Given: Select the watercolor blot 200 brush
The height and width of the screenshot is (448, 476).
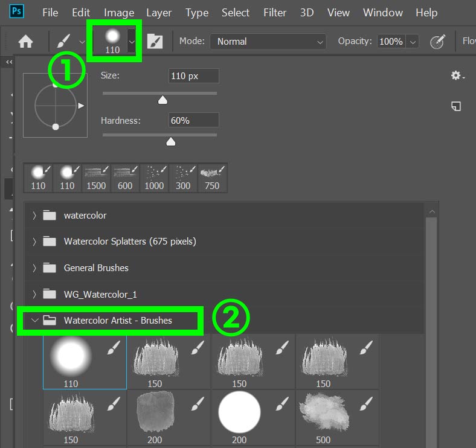Looking at the screenshot, I should click(x=169, y=418).
